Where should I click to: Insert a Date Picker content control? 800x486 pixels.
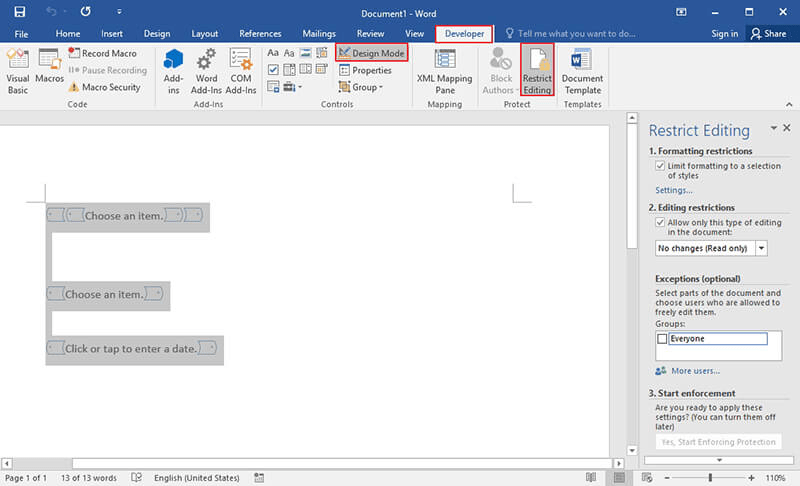[x=321, y=69]
